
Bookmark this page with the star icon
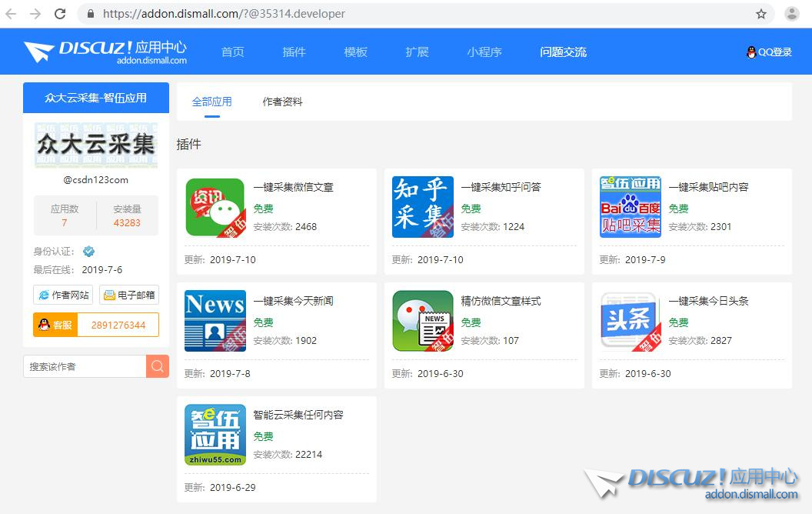[760, 14]
